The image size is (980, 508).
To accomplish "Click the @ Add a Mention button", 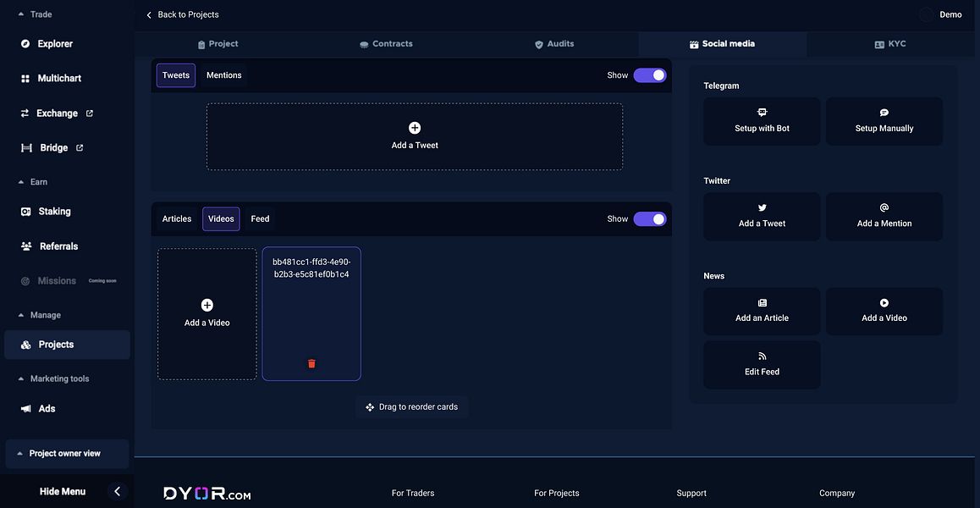I will [884, 217].
